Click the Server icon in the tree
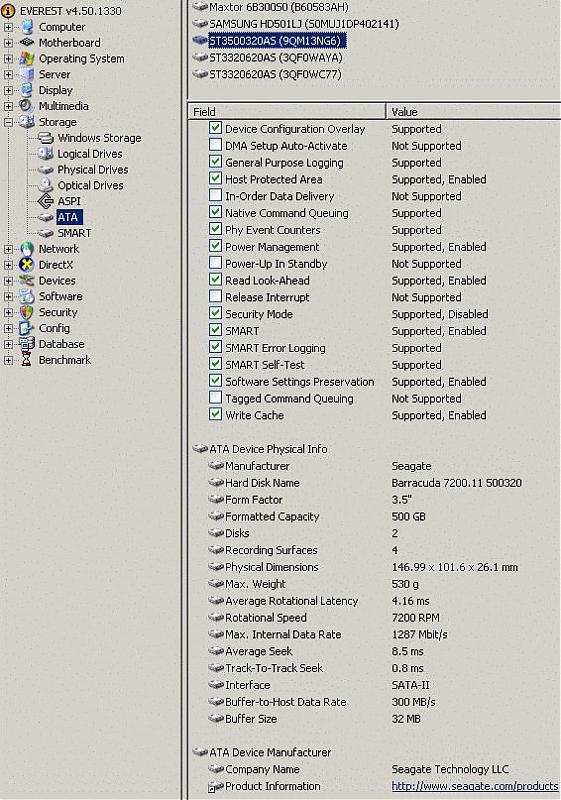The image size is (561, 800). coord(27,74)
